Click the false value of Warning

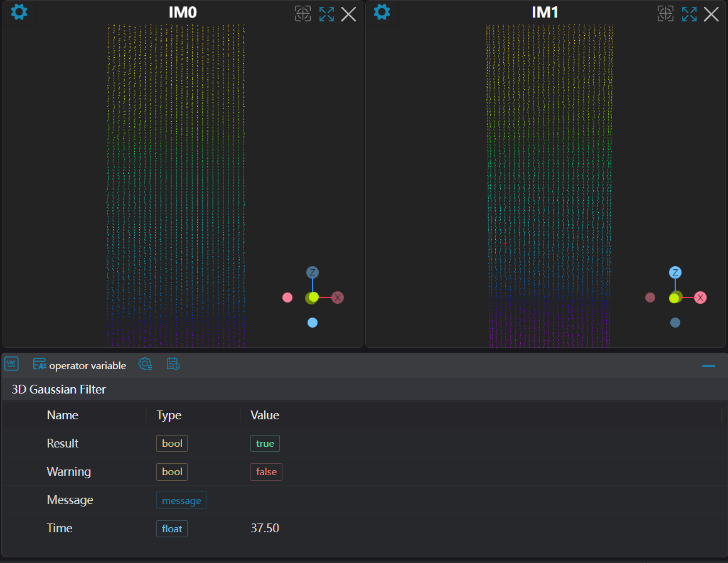click(266, 472)
